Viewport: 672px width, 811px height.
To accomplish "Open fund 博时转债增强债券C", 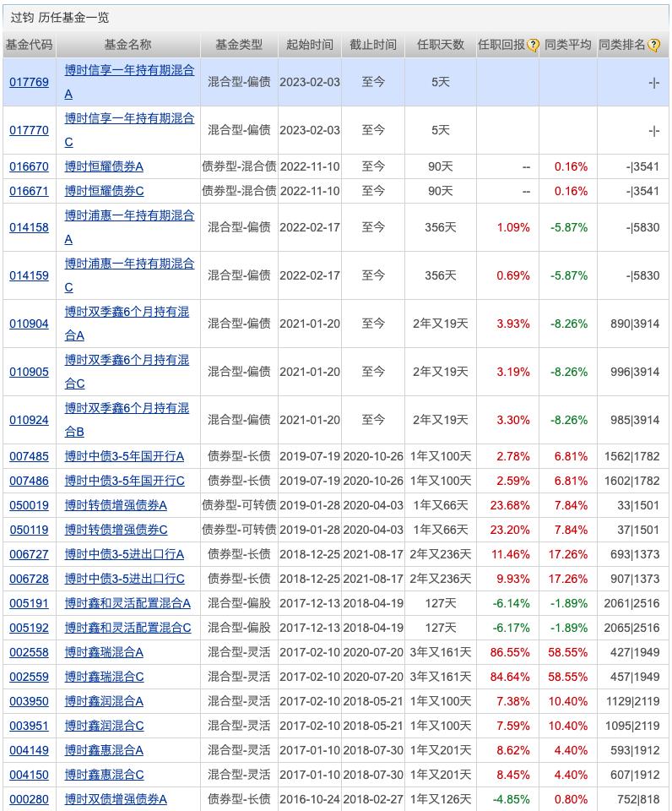I will 116,530.
